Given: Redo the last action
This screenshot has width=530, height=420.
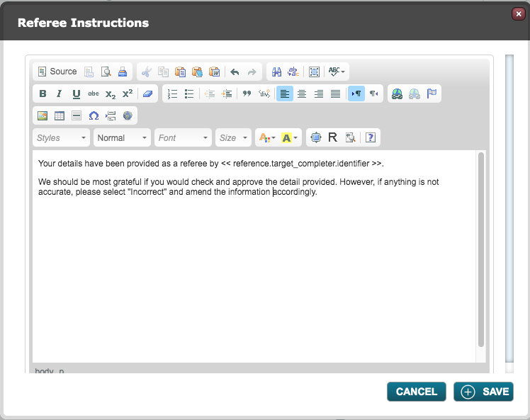Looking at the screenshot, I should [252, 72].
